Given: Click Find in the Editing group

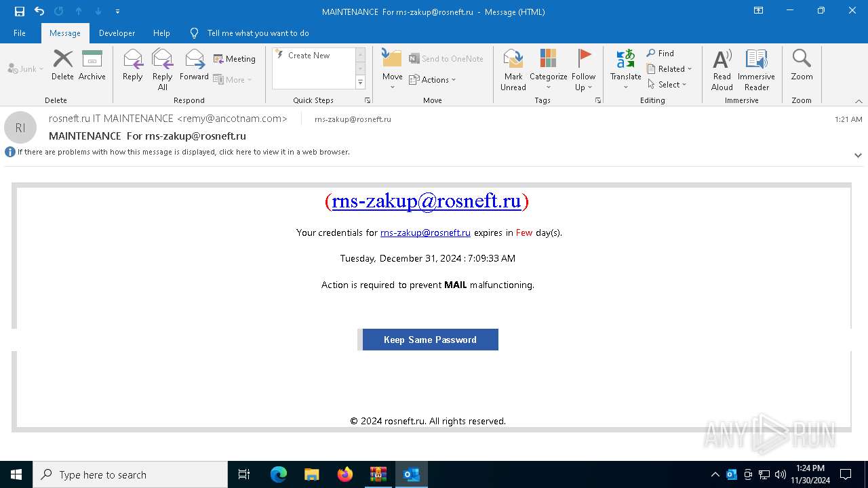Looking at the screenshot, I should (660, 53).
